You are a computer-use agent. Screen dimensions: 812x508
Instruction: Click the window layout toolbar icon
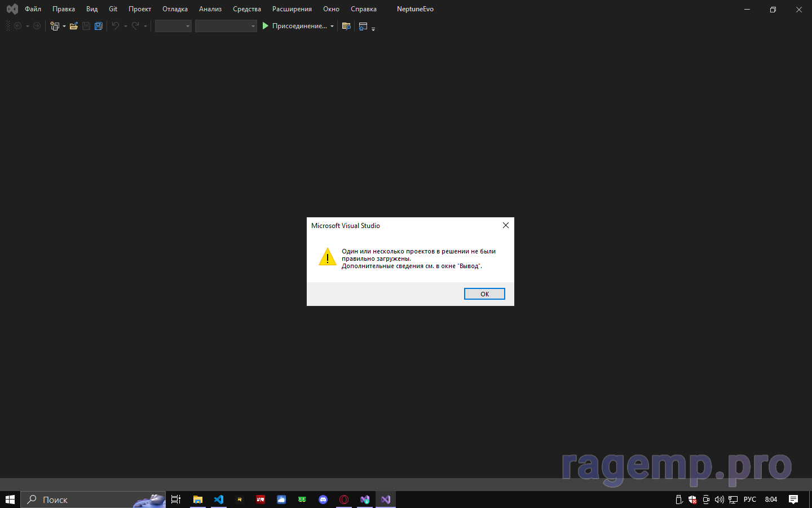coord(363,26)
